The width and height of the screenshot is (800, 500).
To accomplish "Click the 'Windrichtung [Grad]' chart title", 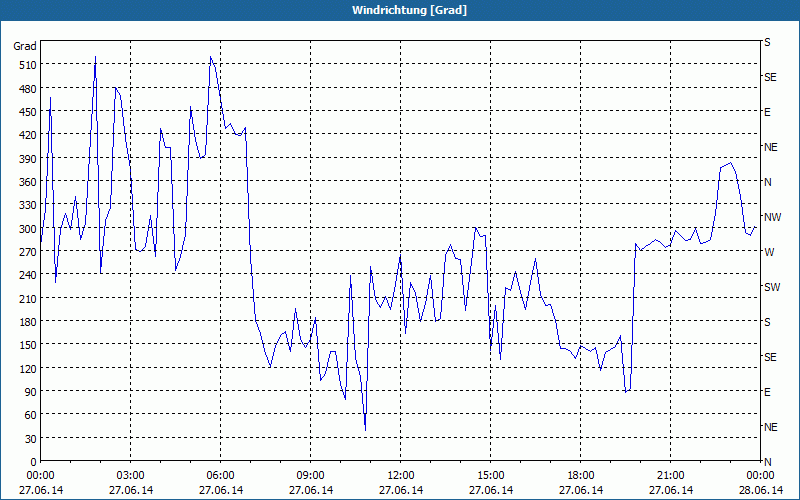I will [x=409, y=10].
